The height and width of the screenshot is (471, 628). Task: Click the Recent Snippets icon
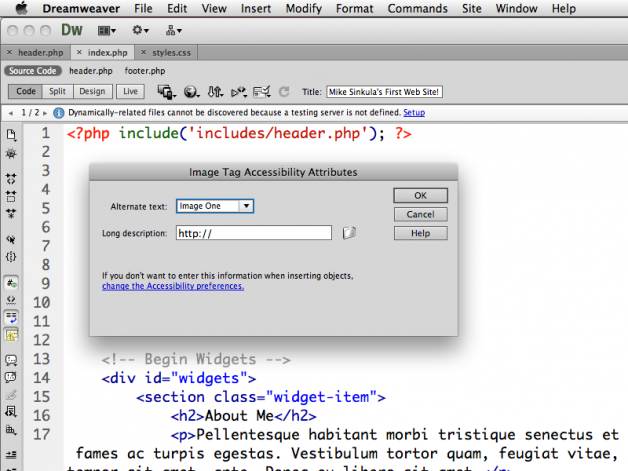pyautogui.click(x=11, y=412)
